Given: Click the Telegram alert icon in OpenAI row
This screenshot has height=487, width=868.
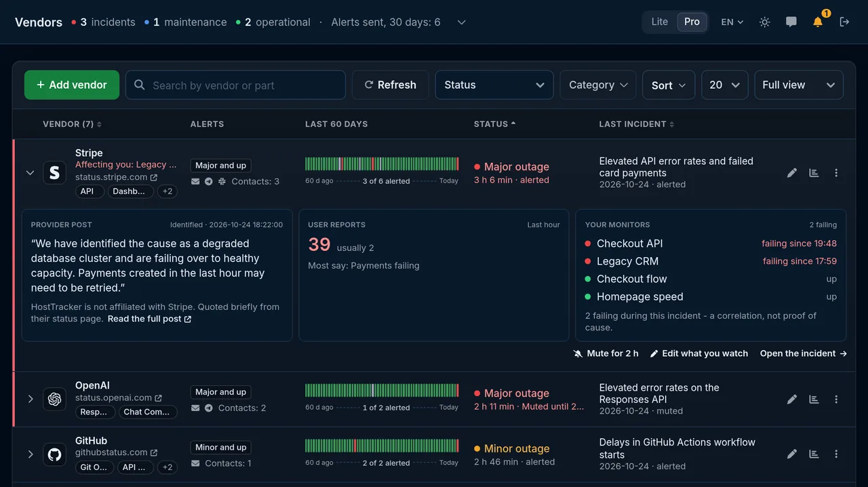Looking at the screenshot, I should point(209,408).
